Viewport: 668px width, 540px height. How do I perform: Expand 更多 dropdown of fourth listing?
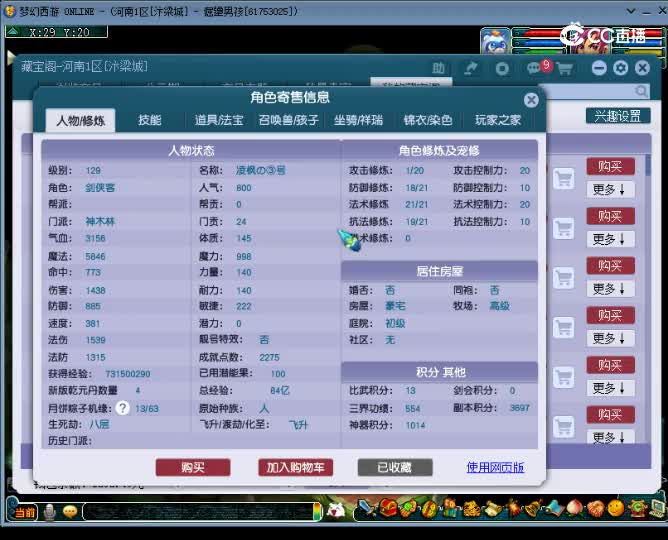610,339
